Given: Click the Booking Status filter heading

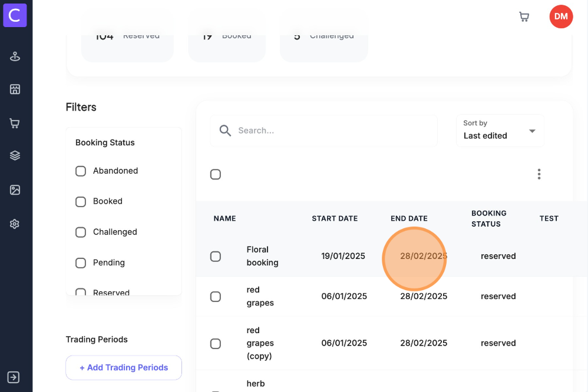Looking at the screenshot, I should tap(105, 143).
